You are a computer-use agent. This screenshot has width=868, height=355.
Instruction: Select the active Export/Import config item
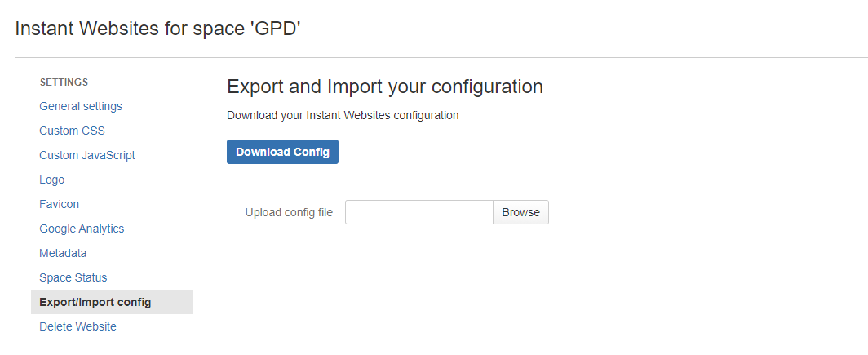pos(112,302)
